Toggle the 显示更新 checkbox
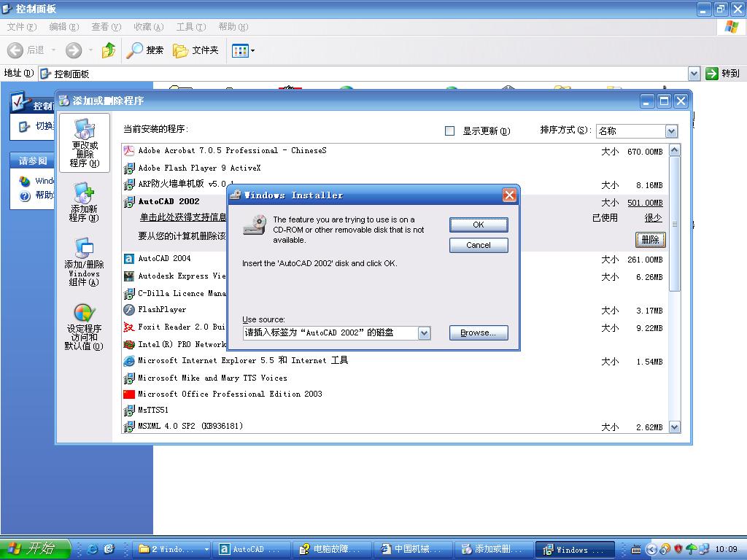 tap(449, 131)
